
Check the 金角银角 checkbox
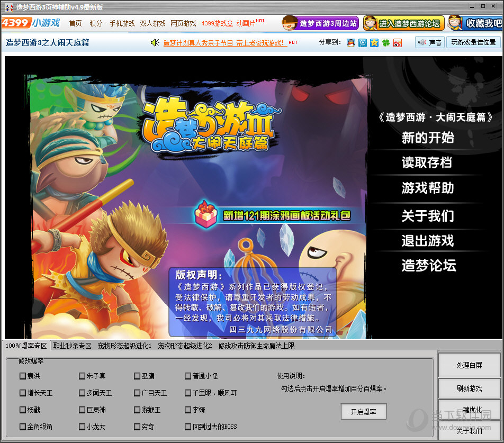coord(22,427)
